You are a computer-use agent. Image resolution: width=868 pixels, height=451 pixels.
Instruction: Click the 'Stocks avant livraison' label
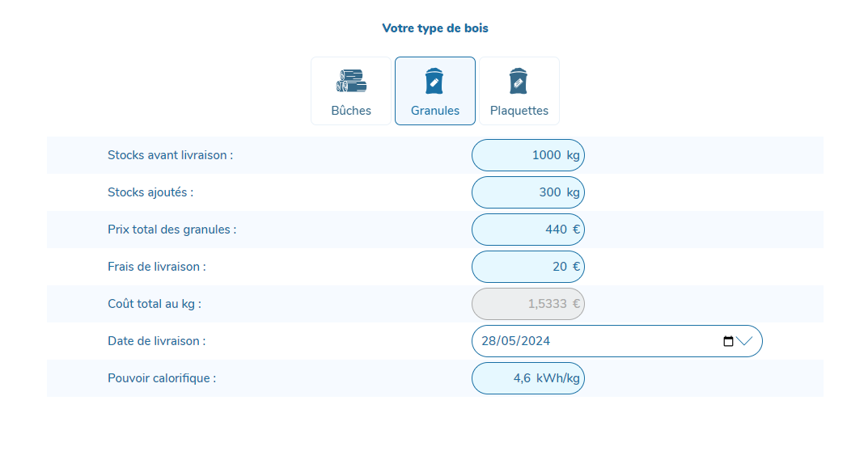(x=171, y=155)
